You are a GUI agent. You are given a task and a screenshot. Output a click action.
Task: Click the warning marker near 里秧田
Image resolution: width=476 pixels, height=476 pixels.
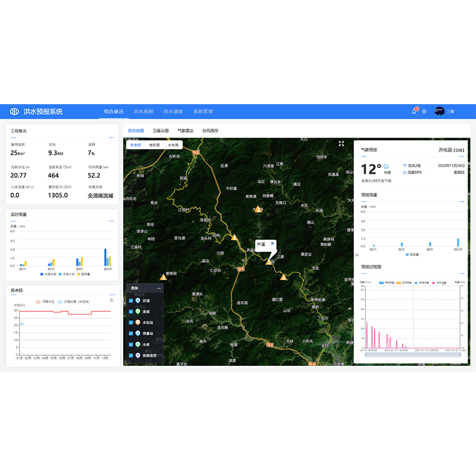[x=163, y=277]
